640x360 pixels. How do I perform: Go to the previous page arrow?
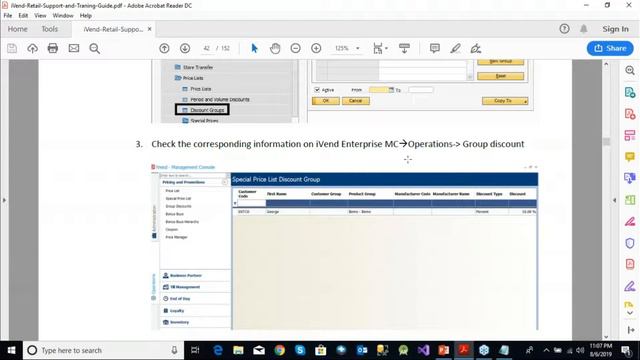tap(164, 48)
